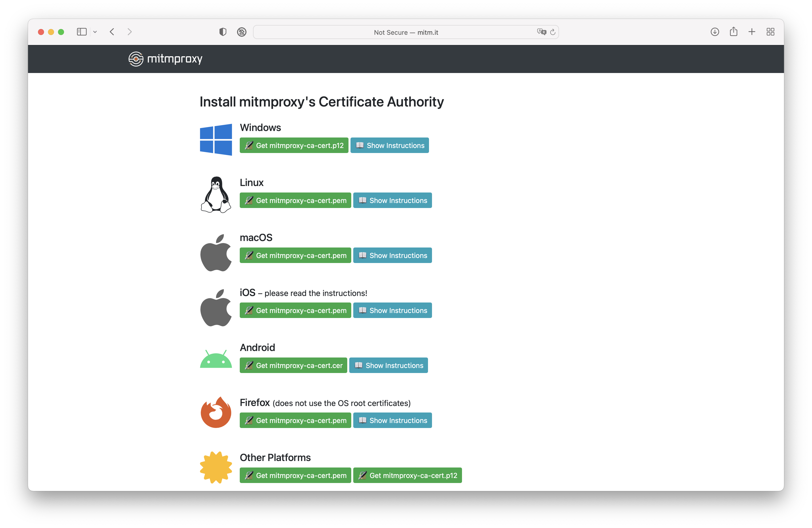Get Linux mitmproxy-ca-cert.pem
Image resolution: width=812 pixels, height=528 pixels.
click(x=295, y=200)
